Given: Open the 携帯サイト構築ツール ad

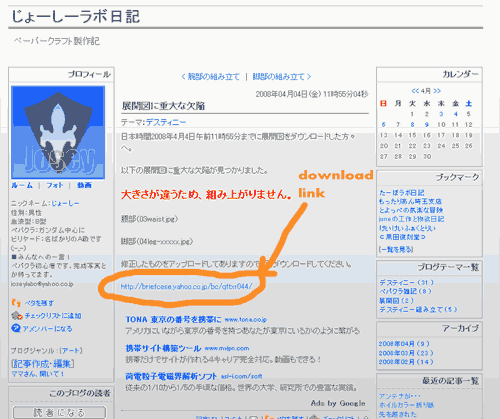Looking at the screenshot, I should coord(163,348).
